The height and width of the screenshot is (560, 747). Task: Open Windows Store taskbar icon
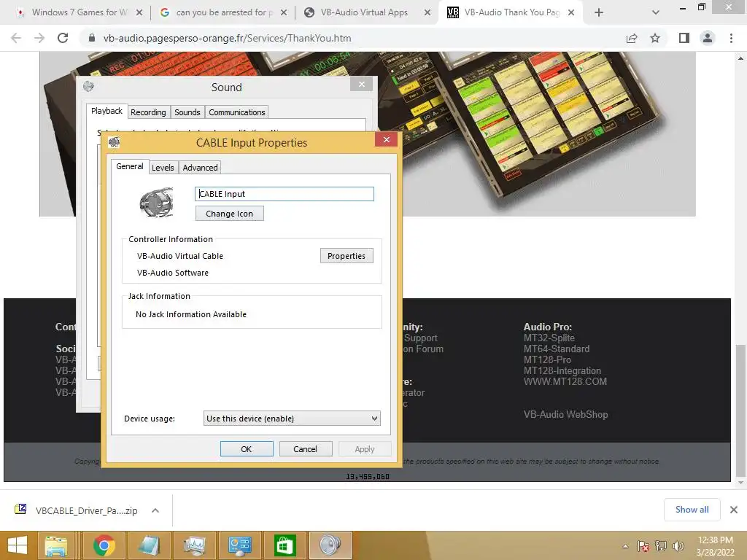(x=285, y=545)
